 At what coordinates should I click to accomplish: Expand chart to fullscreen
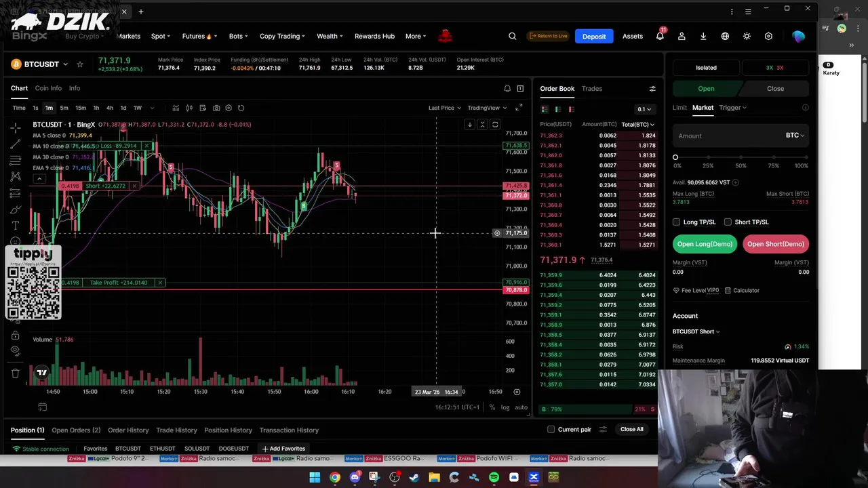(x=519, y=108)
